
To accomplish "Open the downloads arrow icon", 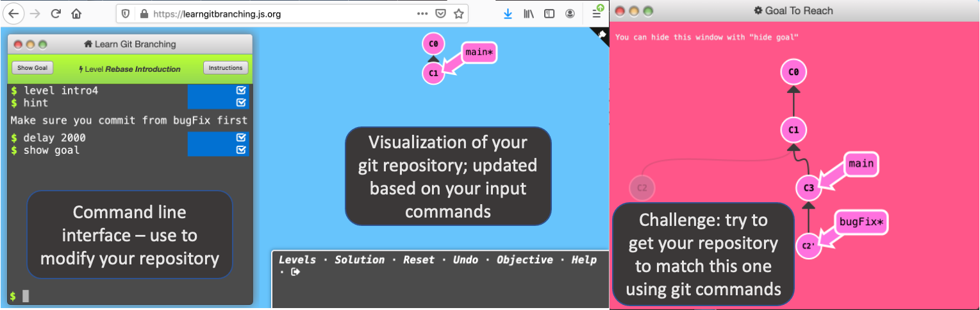I will pyautogui.click(x=508, y=13).
